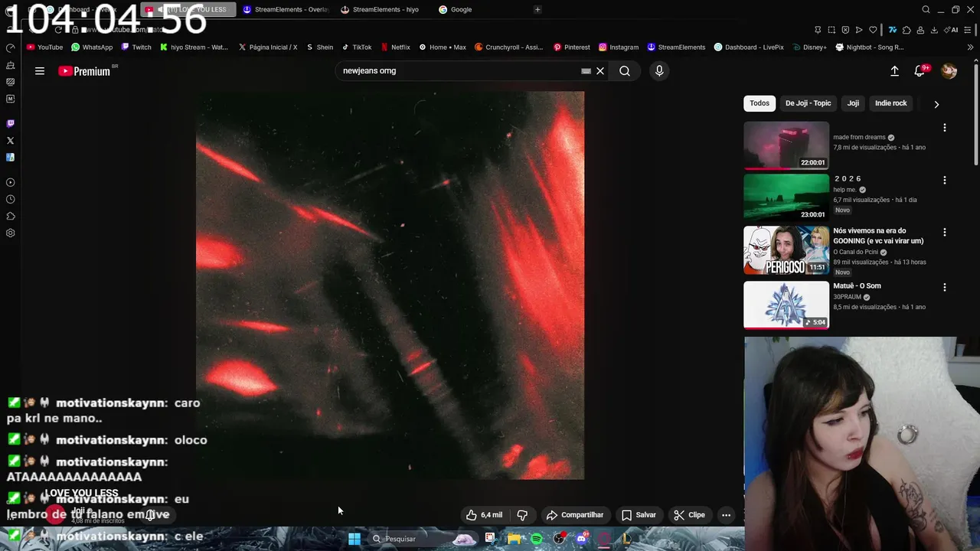Open the TikTok bookmark
Screen dimensions: 980x551
pos(357,47)
